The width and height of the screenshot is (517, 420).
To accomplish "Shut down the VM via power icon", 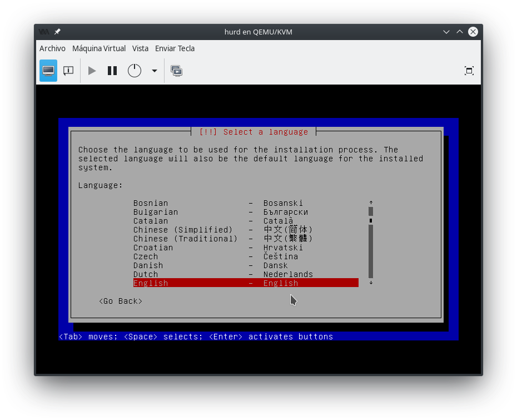I will 134,71.
